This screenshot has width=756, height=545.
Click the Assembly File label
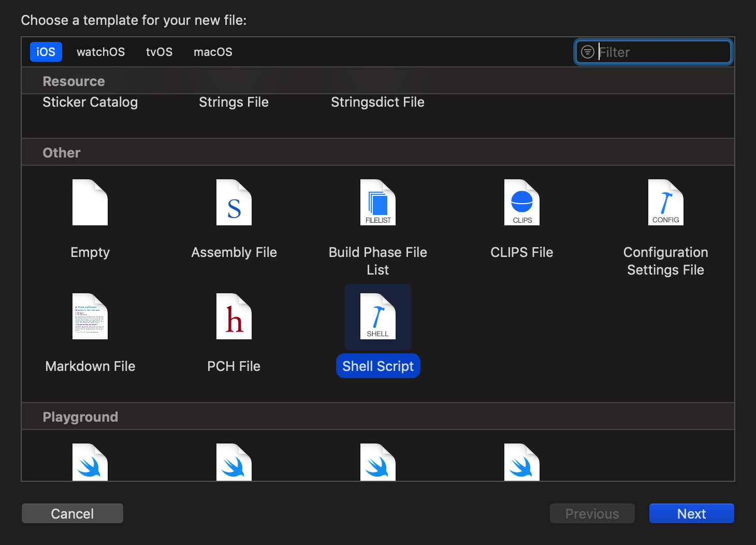(x=234, y=252)
